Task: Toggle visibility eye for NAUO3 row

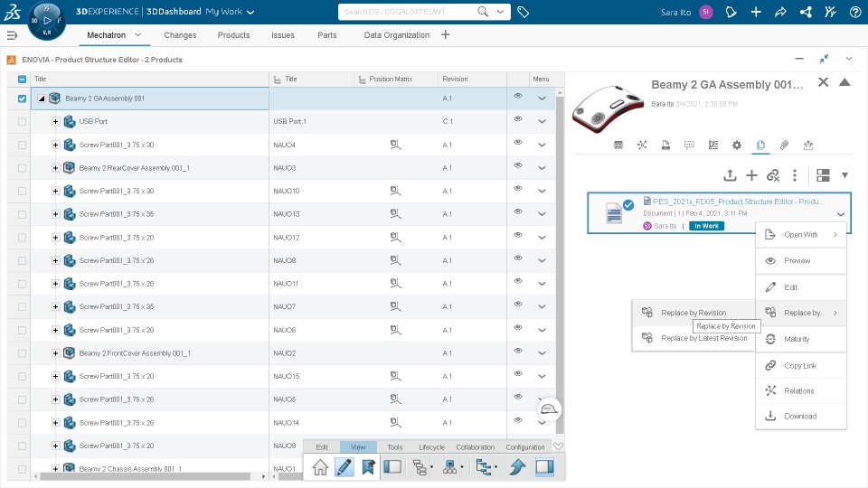Action: tap(517, 165)
